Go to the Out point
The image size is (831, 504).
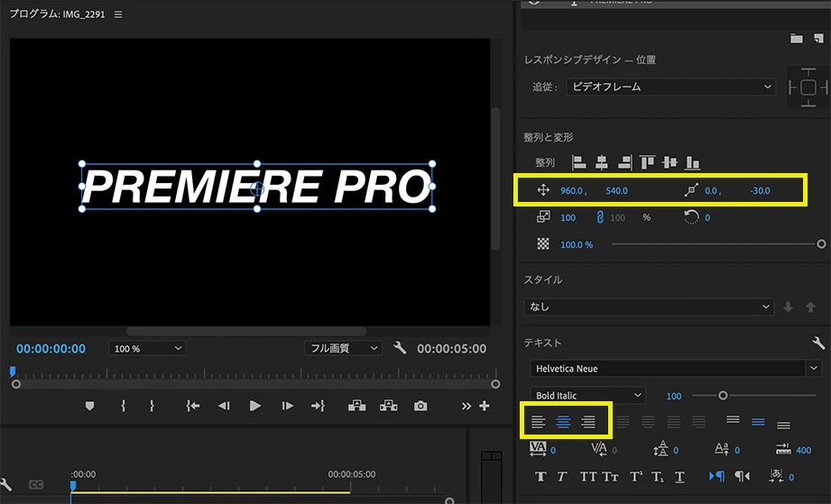tap(318, 406)
